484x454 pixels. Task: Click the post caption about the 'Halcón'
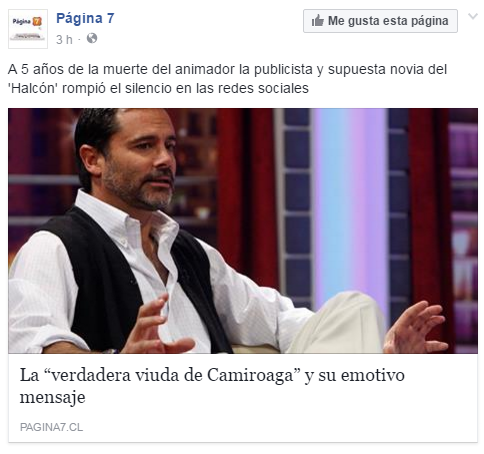227,79
